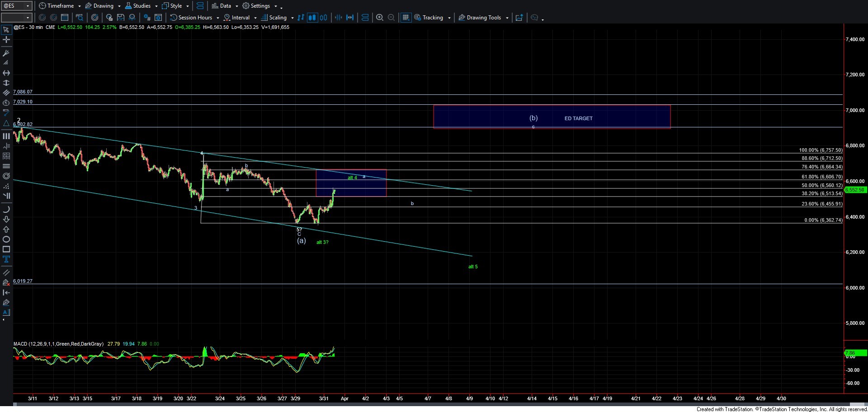The image size is (868, 412).
Task: Pick the ellipse drawing tool
Action: (x=6, y=239)
